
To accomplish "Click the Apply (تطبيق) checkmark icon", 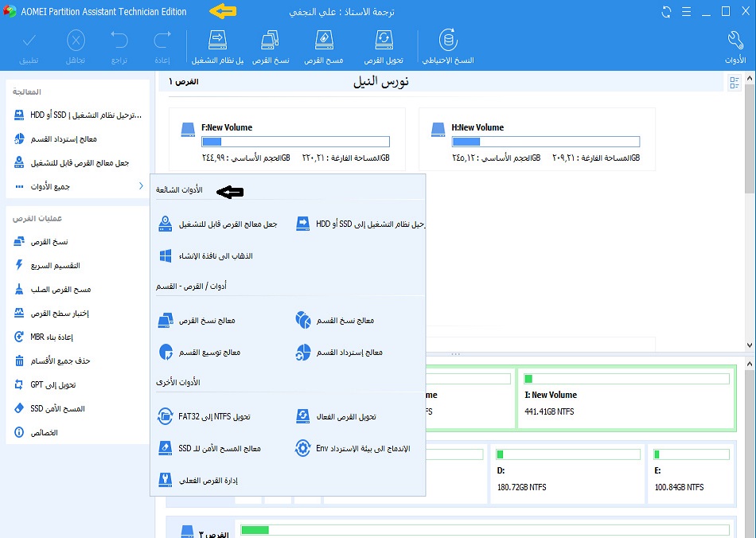I will [29, 41].
